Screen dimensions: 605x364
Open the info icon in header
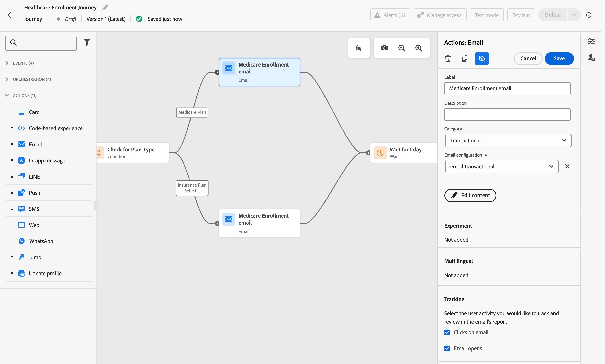pyautogui.click(x=589, y=15)
